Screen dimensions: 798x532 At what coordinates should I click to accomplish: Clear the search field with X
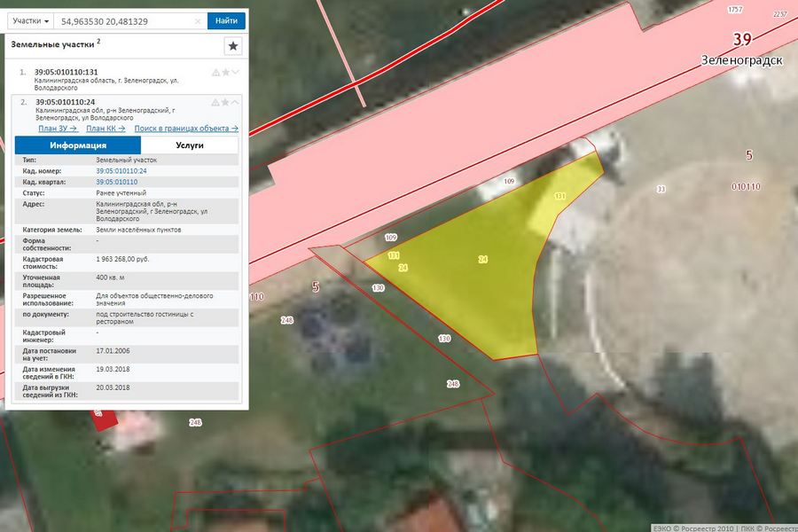pos(198,20)
